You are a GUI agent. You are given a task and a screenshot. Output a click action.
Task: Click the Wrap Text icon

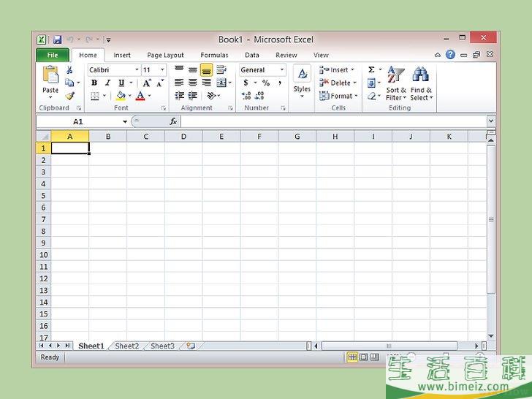click(221, 70)
